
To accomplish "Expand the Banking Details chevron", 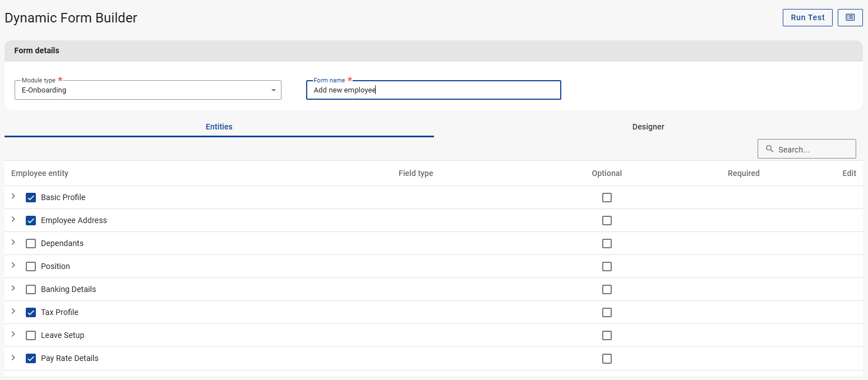I will coord(13,289).
